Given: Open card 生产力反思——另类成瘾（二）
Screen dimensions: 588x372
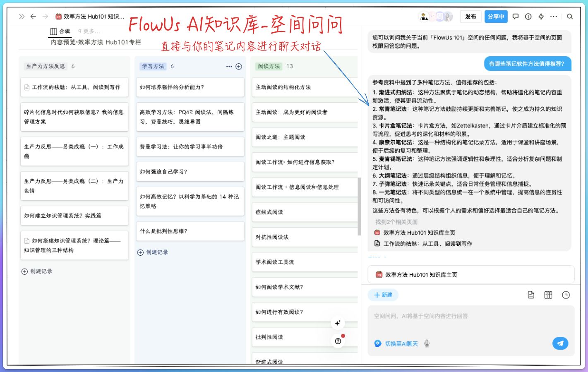Looking at the screenshot, I should coord(74,186).
